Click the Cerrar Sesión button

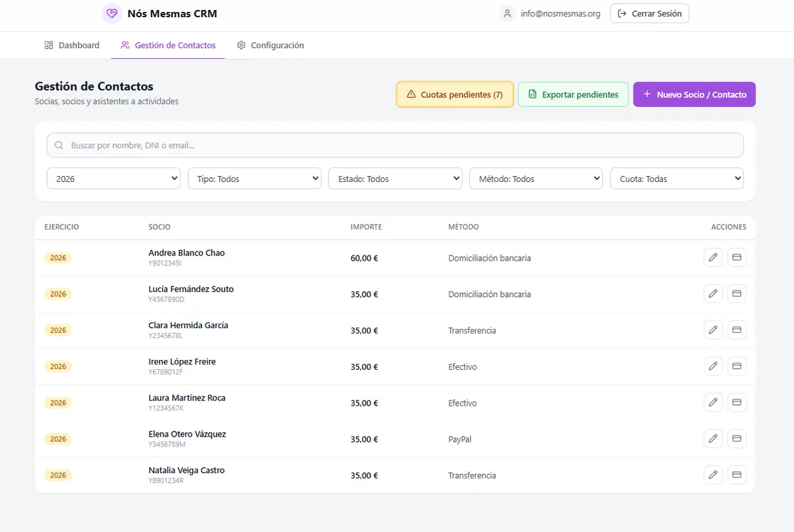point(650,13)
